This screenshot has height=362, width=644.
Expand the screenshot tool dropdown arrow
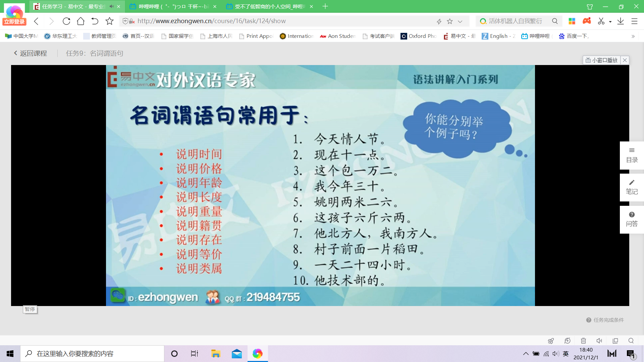click(610, 21)
